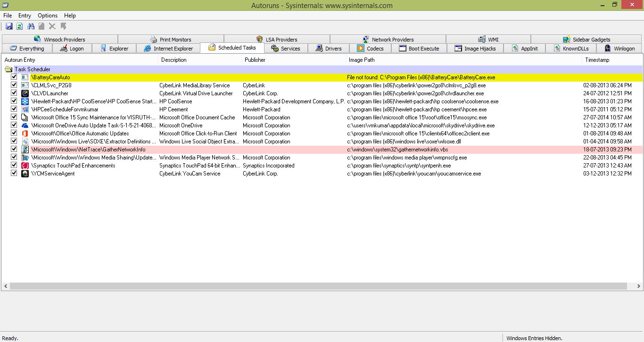Click the Office 15 Sync Maintenance icon
644x342 pixels.
25,117
